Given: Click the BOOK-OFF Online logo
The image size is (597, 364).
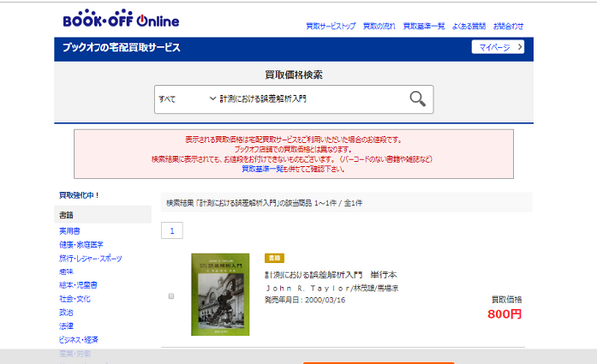Looking at the screenshot, I should 120,19.
